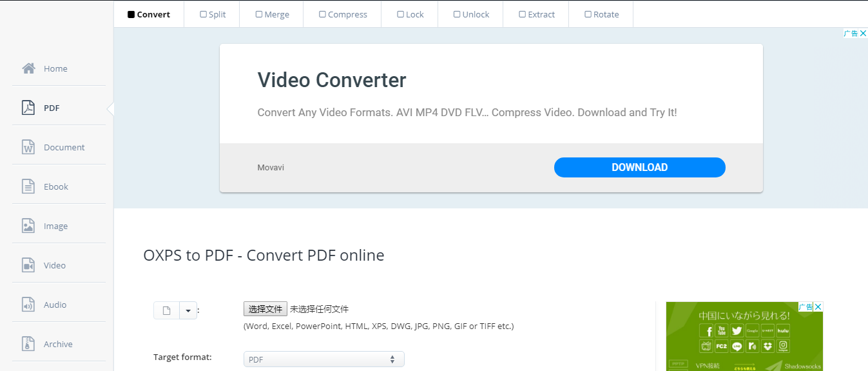The height and width of the screenshot is (371, 868).
Task: Click the 中国にいながら見れる! ad headline
Action: point(744,316)
